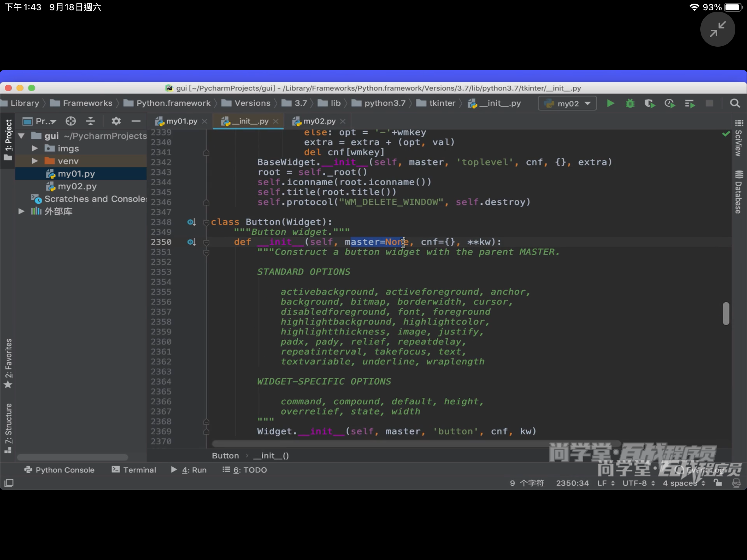
Task: Change UTF-8 file encoding
Action: [639, 483]
